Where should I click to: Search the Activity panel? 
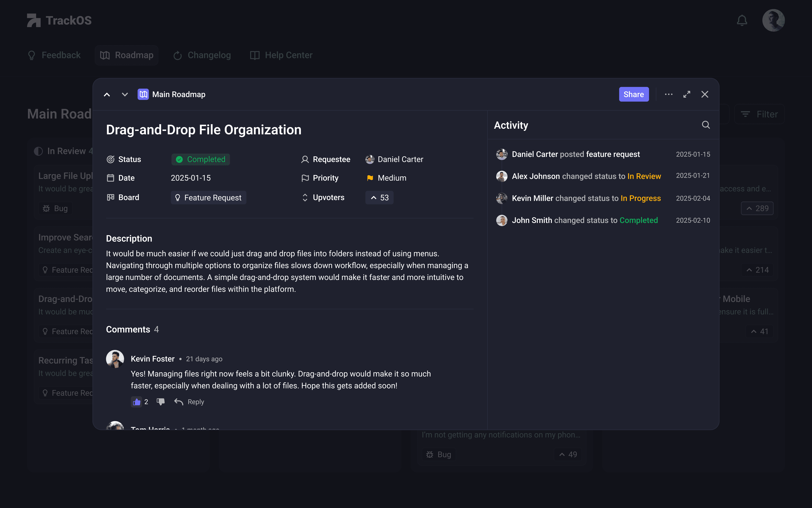coord(706,125)
